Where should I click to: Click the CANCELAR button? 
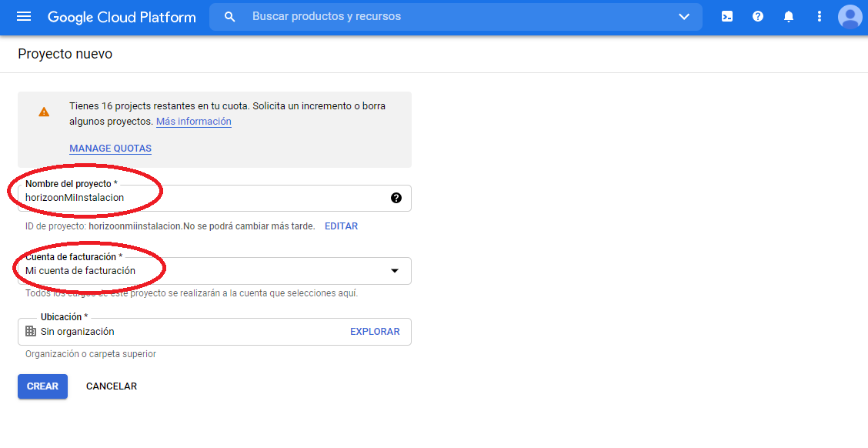112,386
